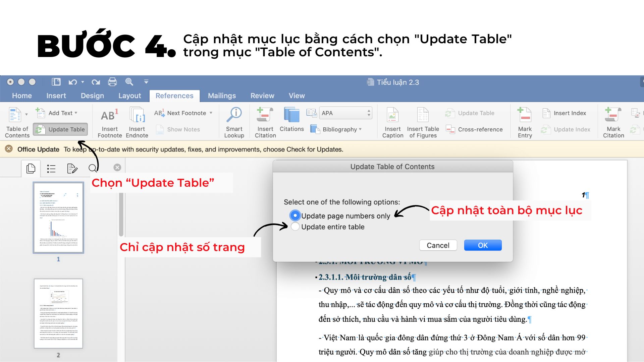Open the Undo history dropdown arrow

click(83, 82)
